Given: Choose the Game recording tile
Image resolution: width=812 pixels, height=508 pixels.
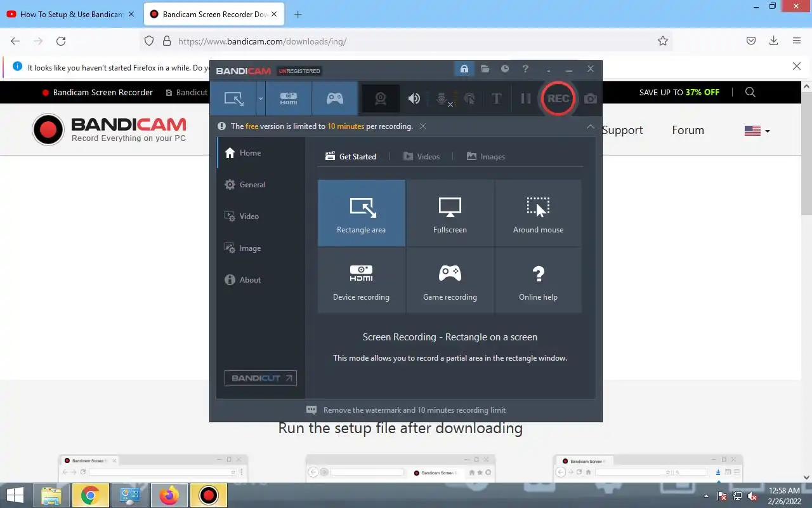Looking at the screenshot, I should click(x=450, y=280).
